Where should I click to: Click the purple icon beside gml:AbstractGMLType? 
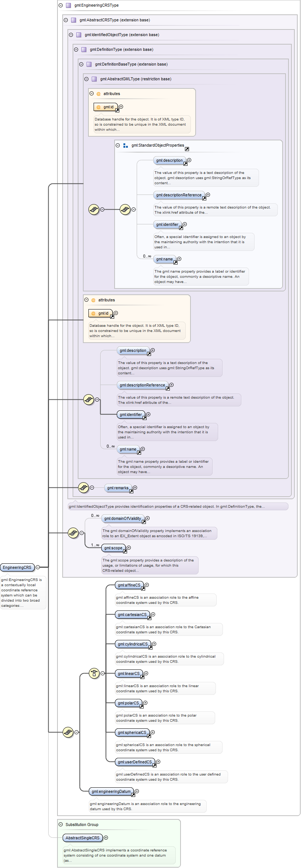[94, 79]
